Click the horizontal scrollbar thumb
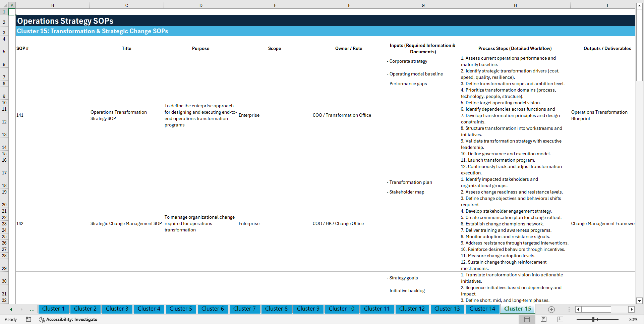 [596, 309]
